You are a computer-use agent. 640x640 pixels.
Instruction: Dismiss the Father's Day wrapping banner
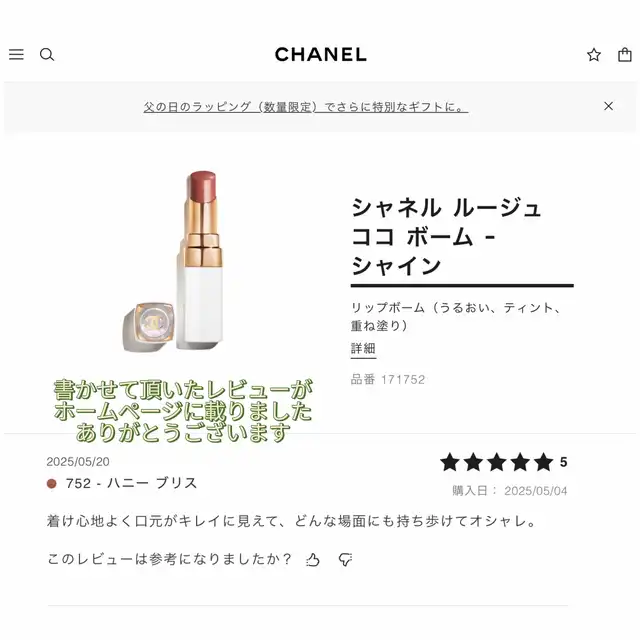pyautogui.click(x=608, y=106)
